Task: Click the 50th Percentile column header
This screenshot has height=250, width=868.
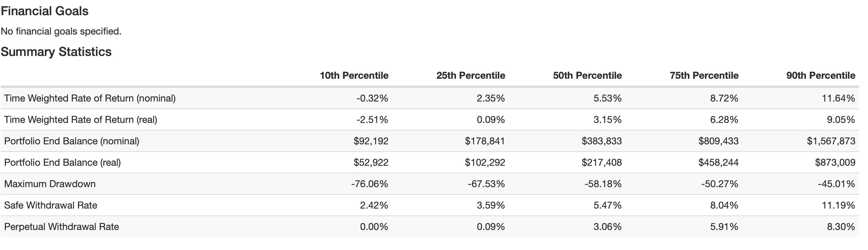Action: [587, 76]
